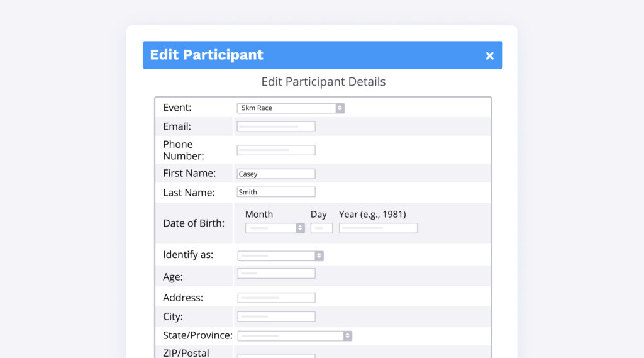The image size is (644, 358).
Task: Open the State/Province dropdown
Action: [x=289, y=336]
